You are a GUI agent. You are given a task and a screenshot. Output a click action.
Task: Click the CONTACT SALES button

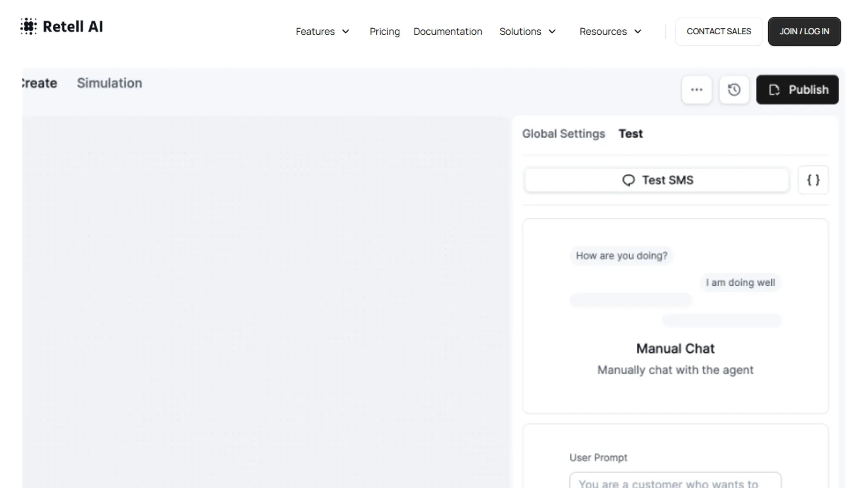point(718,32)
